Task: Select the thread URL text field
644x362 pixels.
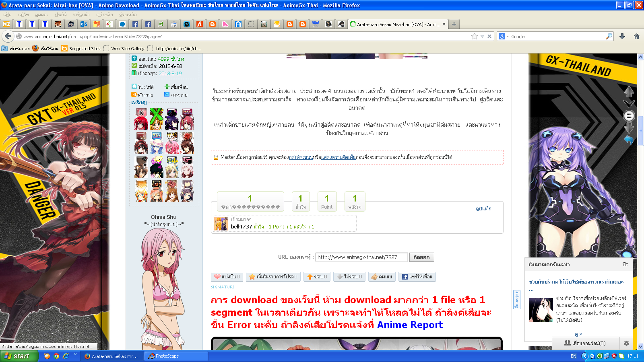Action: (361, 257)
